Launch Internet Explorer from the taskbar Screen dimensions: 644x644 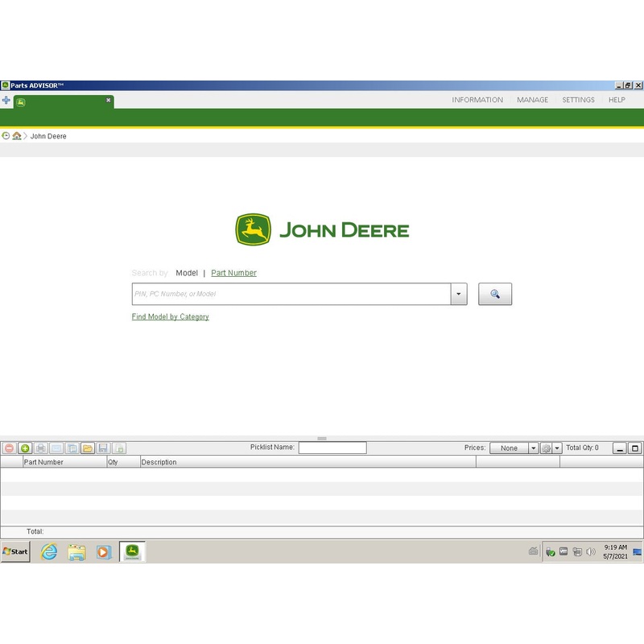pos(49,551)
